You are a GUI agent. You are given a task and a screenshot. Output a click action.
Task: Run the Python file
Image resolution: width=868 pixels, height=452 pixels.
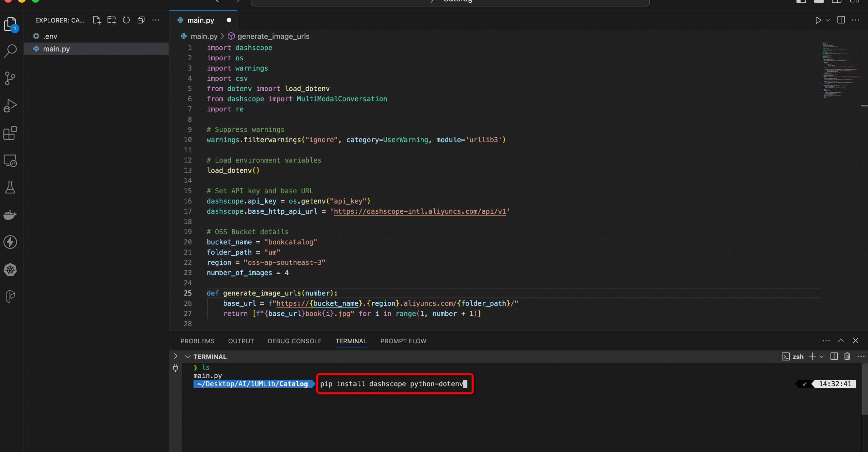click(x=818, y=20)
